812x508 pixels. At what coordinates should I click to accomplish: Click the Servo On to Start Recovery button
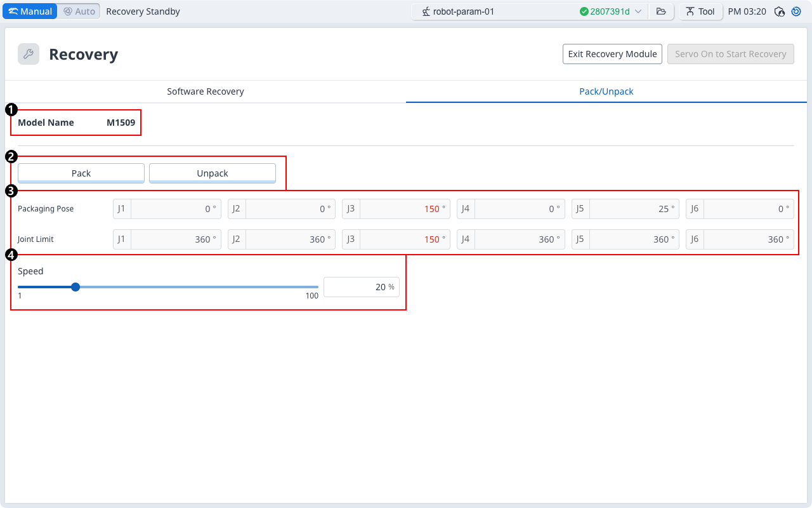tap(730, 54)
